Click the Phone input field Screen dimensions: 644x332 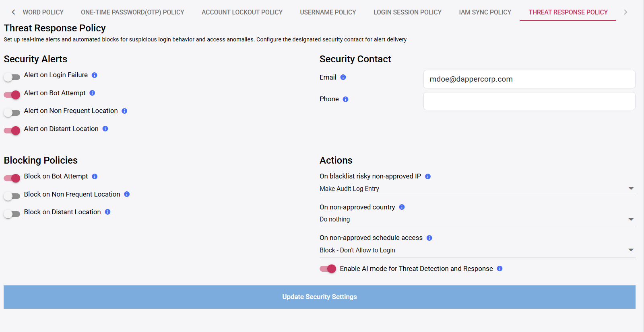tap(529, 101)
